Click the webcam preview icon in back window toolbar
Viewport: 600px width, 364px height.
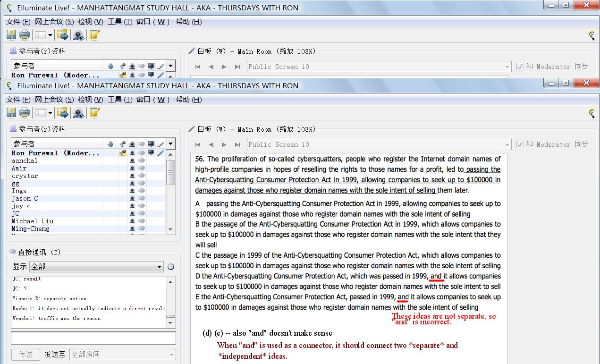(78, 34)
